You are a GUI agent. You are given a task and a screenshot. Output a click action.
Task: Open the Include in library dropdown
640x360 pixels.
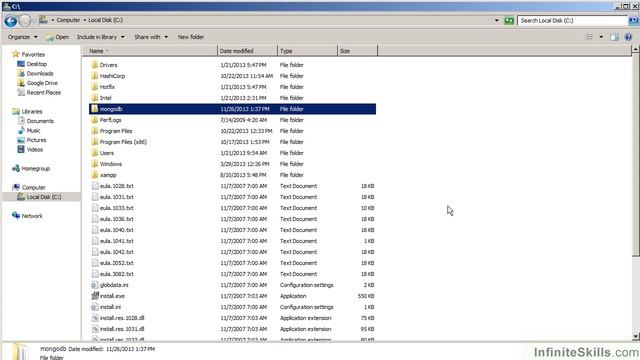click(x=101, y=37)
